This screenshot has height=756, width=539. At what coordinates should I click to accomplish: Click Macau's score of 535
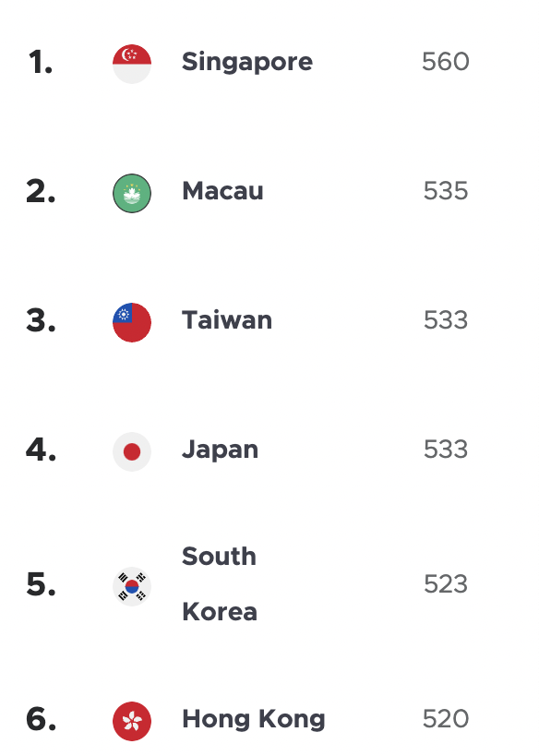[446, 191]
